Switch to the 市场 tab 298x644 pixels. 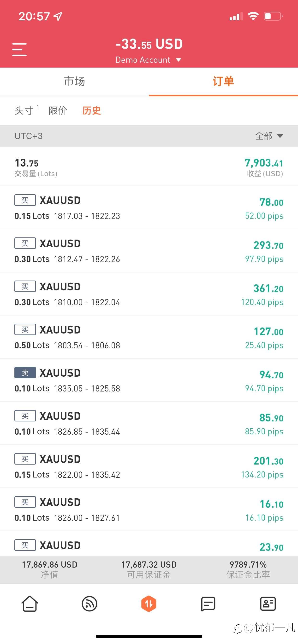74,81
